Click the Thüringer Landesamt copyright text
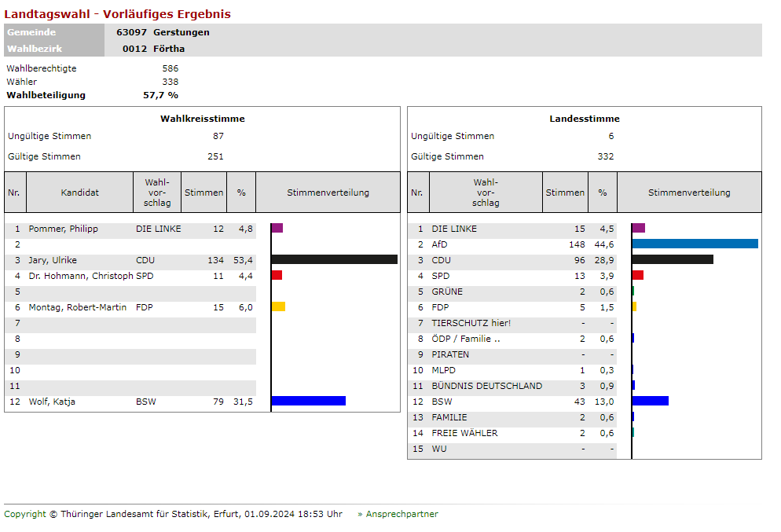Screen dimensions: 781x532 pyautogui.click(x=173, y=514)
